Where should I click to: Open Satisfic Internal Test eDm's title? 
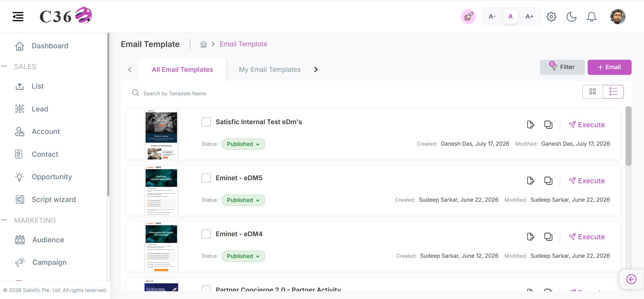click(259, 122)
